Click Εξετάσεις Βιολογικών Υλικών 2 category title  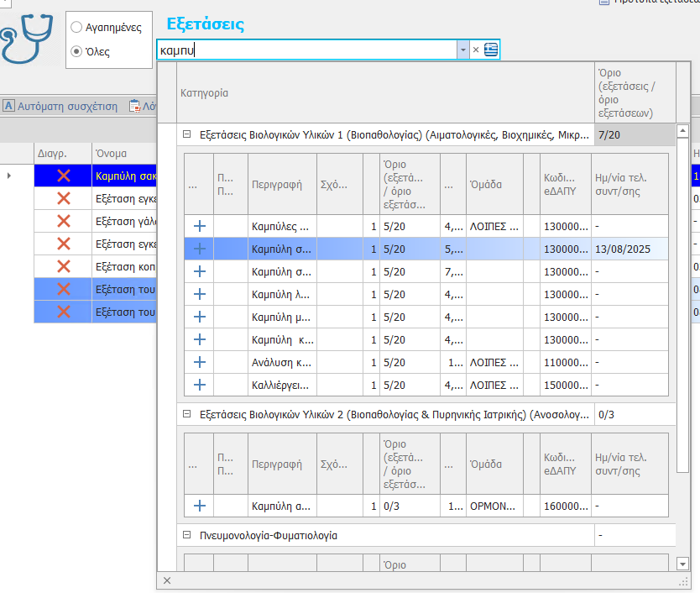tap(394, 415)
